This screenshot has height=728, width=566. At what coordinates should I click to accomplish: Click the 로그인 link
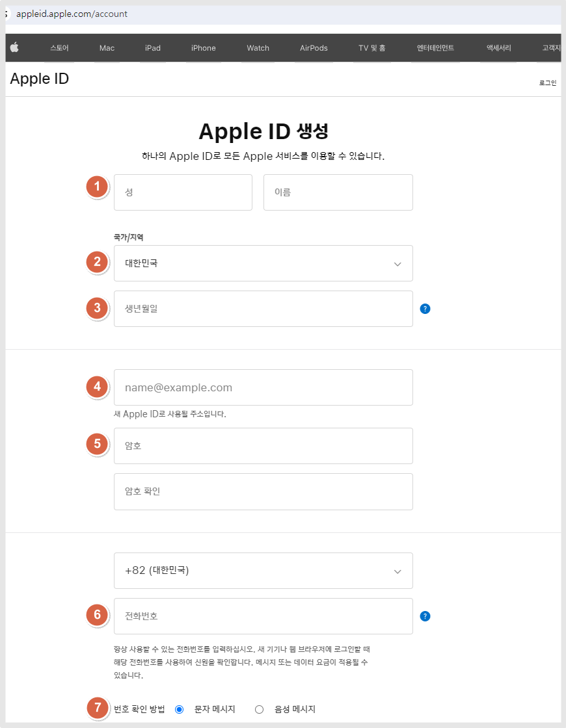tap(547, 83)
